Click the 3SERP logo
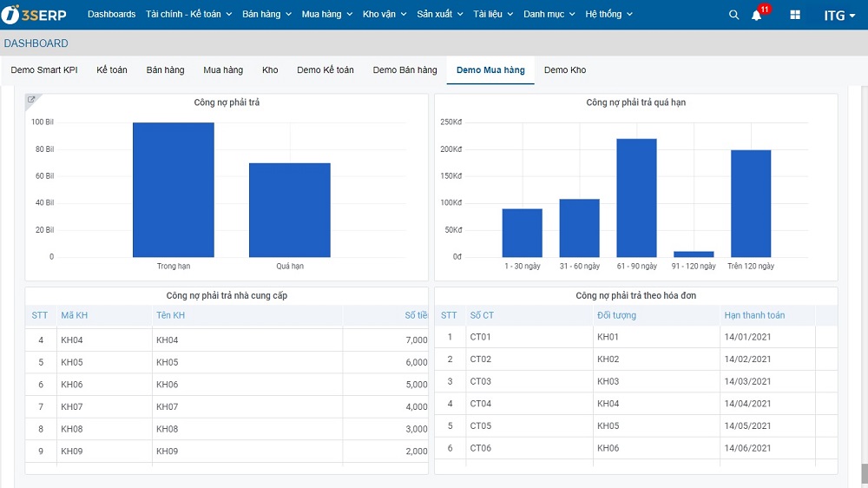This screenshot has height=488, width=868. click(35, 15)
